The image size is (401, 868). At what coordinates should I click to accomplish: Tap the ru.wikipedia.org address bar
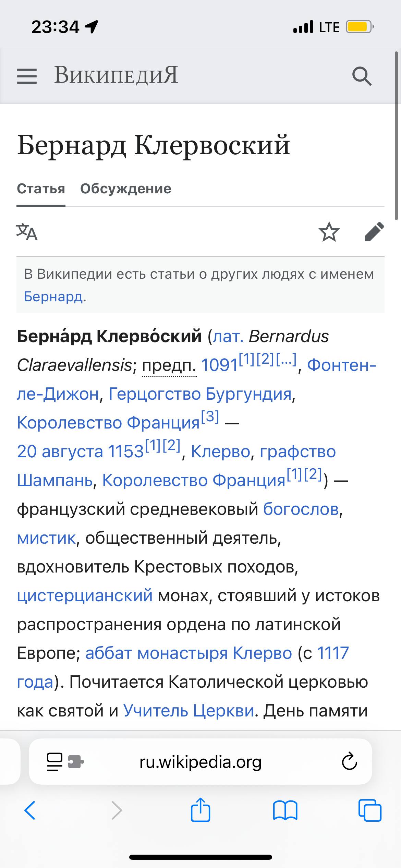(x=200, y=762)
